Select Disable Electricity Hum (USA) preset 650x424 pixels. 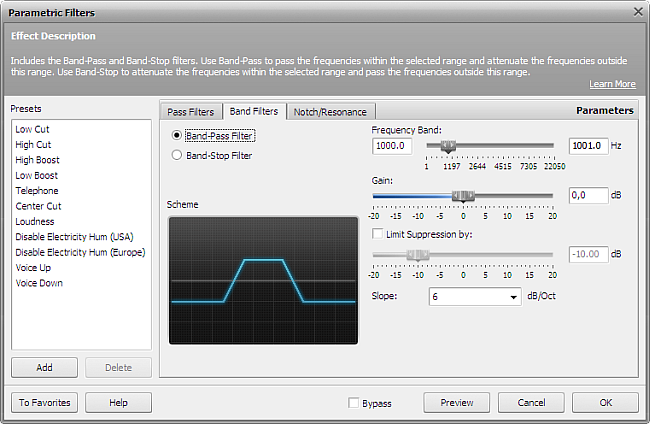pos(74,237)
